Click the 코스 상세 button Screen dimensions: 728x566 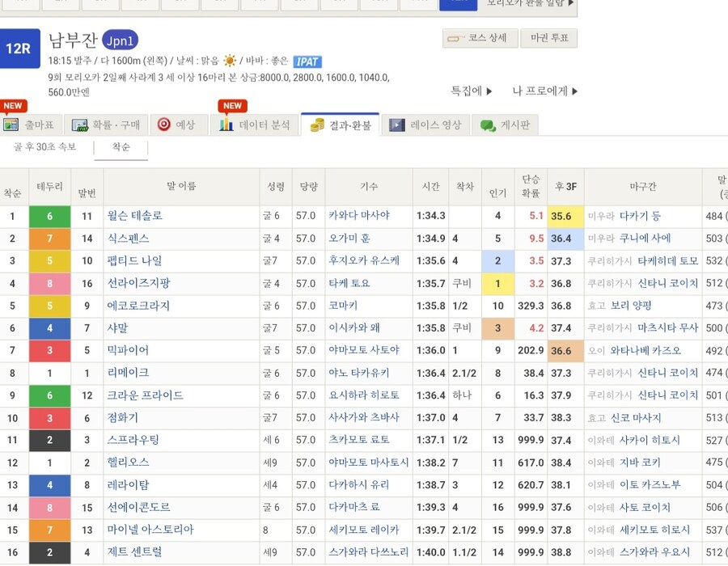[x=479, y=38]
